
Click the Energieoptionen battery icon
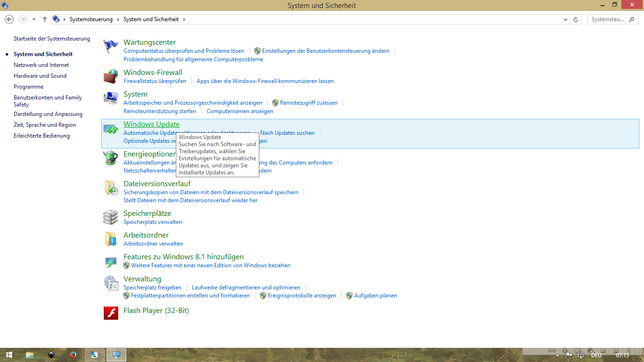point(111,158)
